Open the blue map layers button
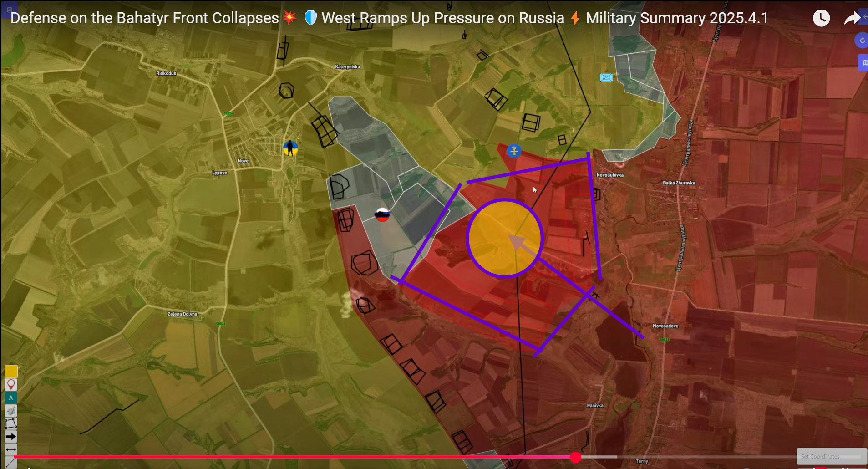868x469 pixels. tap(863, 63)
